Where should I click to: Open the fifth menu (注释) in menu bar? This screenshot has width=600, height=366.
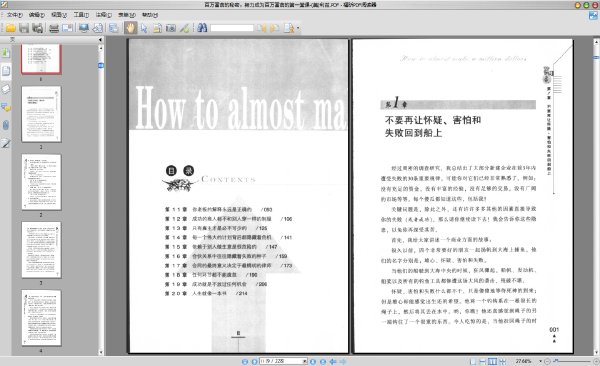click(103, 15)
